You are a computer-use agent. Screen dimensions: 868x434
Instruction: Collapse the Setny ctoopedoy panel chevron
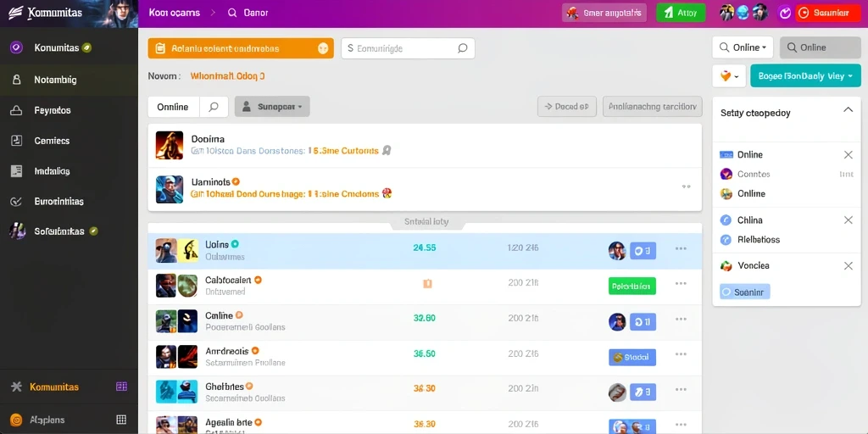pos(848,110)
